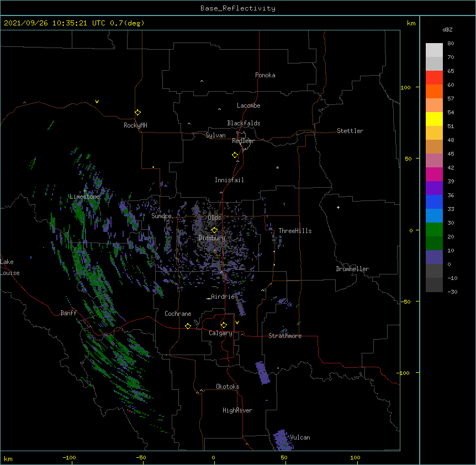This screenshot has width=476, height=465.
Task: Click the 80 value on the dBZ scale
Action: click(451, 44)
